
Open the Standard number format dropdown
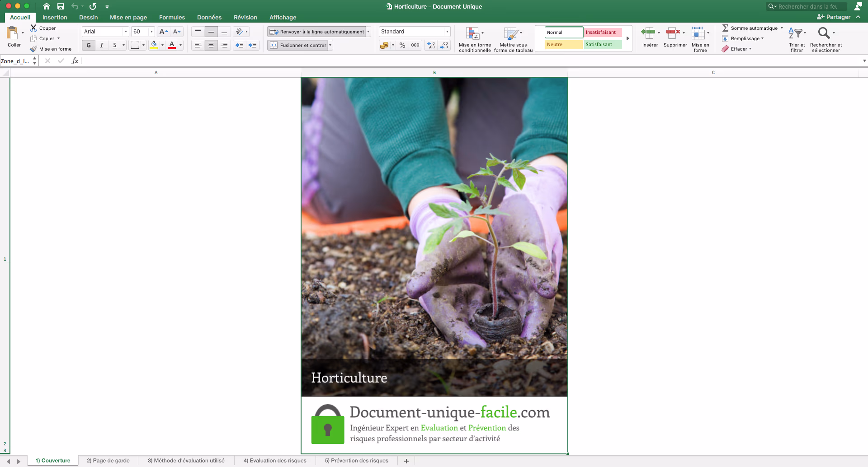[x=447, y=32]
